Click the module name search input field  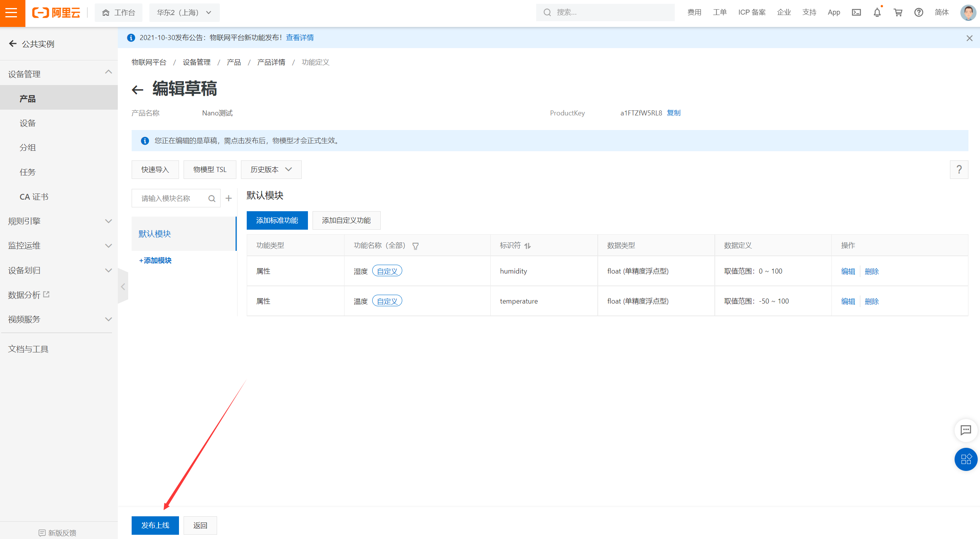click(173, 198)
